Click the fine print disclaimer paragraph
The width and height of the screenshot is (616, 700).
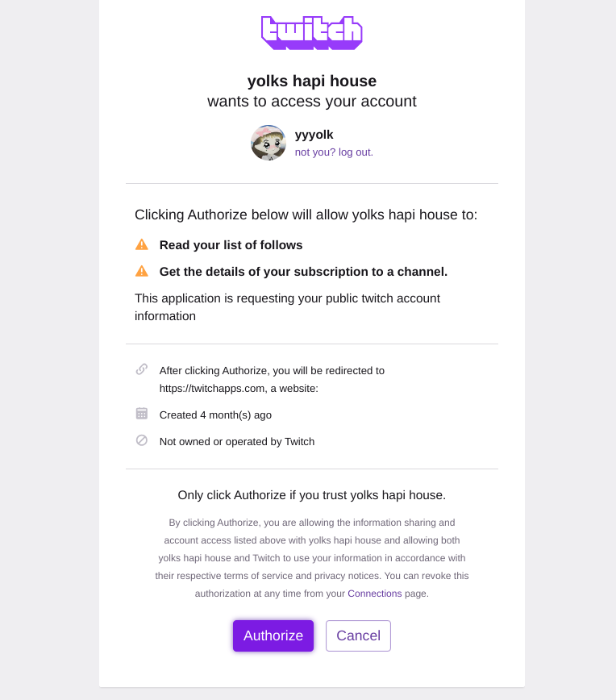click(312, 557)
